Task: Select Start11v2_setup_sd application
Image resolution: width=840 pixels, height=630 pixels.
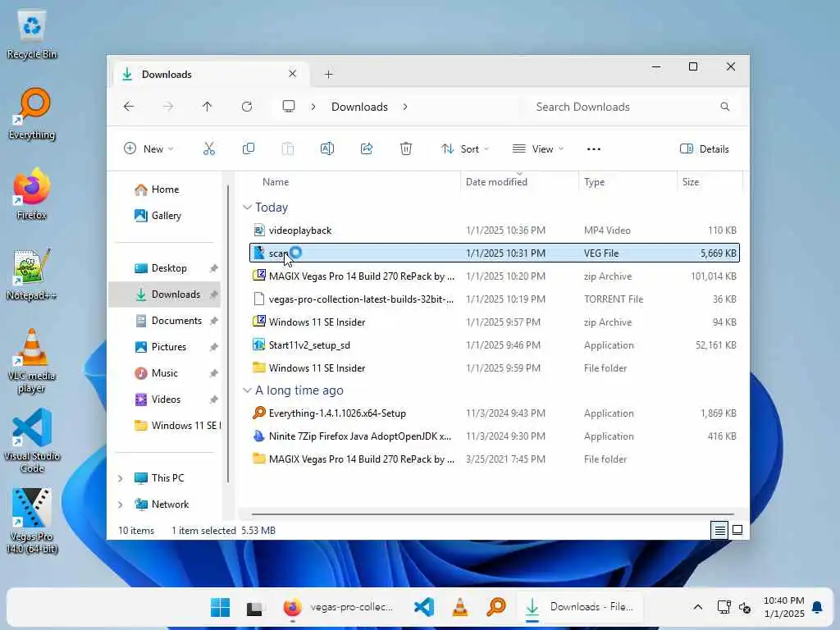Action: (495, 345)
